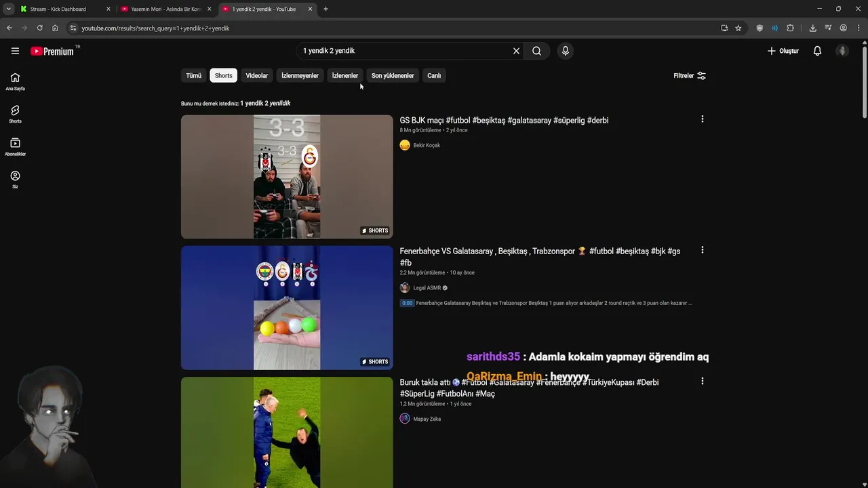The image size is (868, 488).
Task: Clear the search box with the X icon
Action: [x=516, y=51]
